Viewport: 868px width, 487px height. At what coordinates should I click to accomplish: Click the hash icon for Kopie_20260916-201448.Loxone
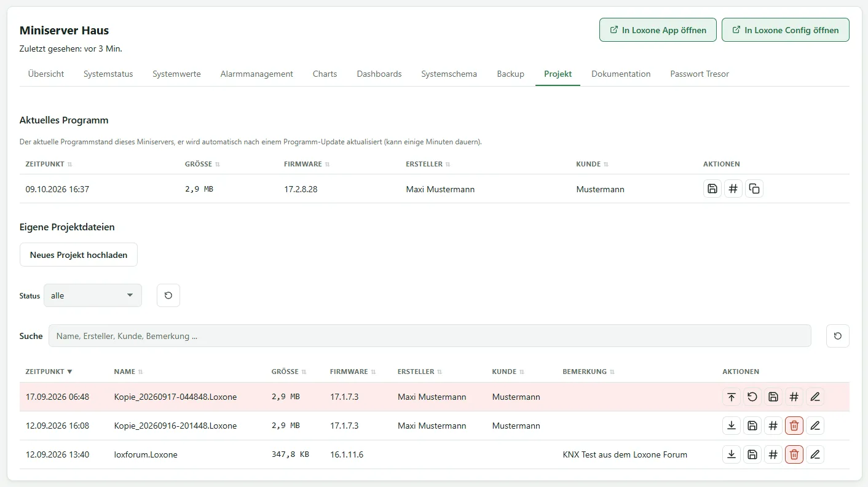click(x=773, y=426)
